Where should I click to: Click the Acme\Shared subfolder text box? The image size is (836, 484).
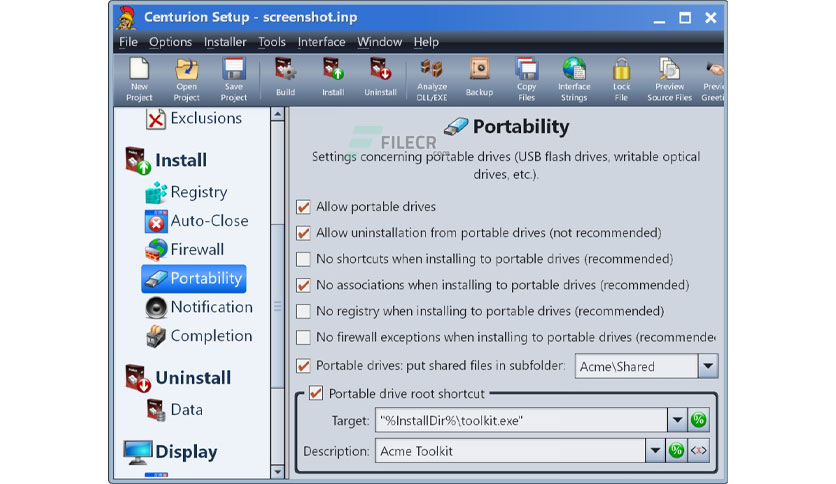point(637,366)
